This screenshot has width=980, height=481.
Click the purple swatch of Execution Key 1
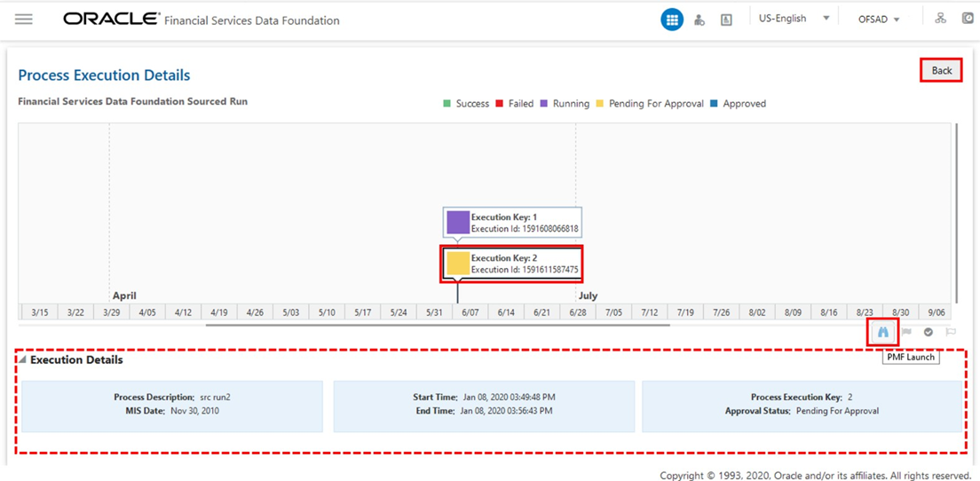(458, 223)
